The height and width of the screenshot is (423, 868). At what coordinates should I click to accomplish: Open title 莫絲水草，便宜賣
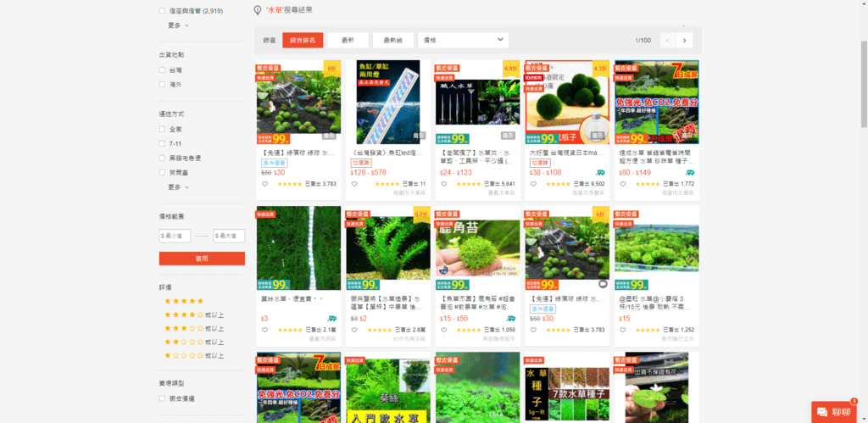[x=292, y=299]
